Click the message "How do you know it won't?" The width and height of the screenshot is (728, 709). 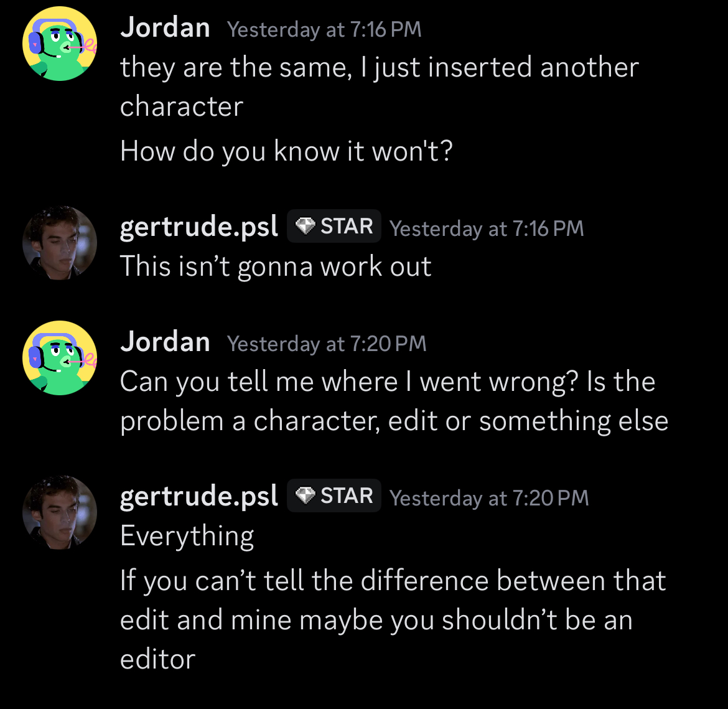coord(286,151)
